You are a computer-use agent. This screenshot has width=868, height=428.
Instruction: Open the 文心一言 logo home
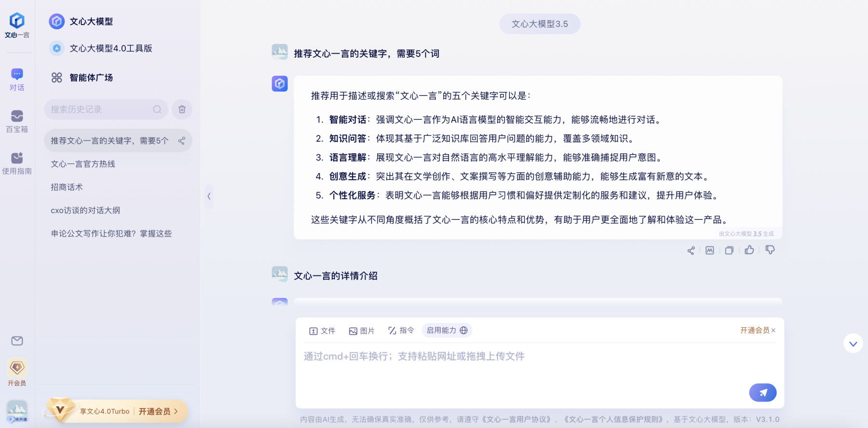point(17,25)
